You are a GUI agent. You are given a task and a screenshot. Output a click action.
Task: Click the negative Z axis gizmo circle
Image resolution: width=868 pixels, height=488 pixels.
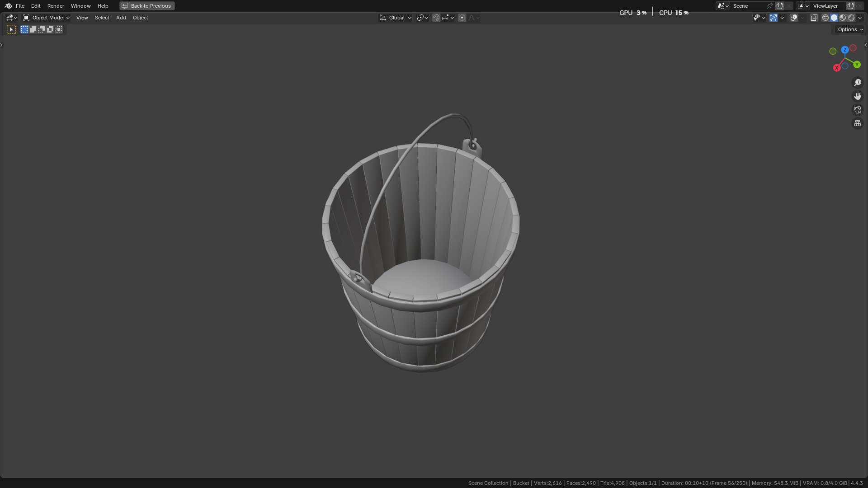pyautogui.click(x=844, y=66)
